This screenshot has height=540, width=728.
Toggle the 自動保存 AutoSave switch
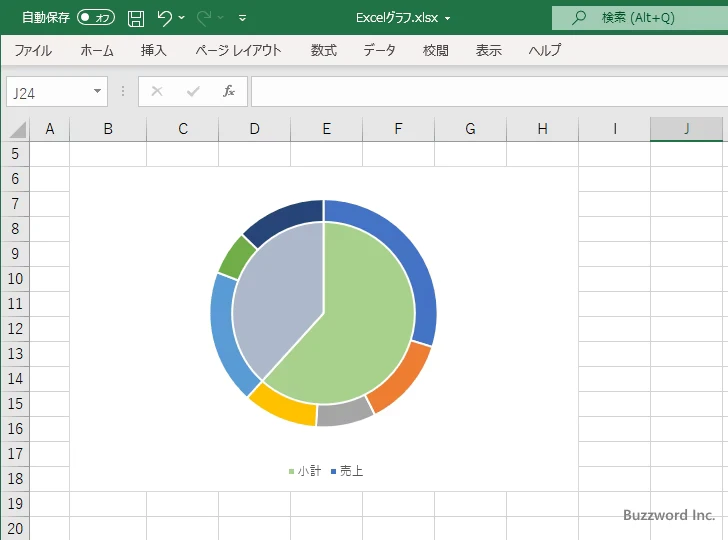click(x=96, y=18)
